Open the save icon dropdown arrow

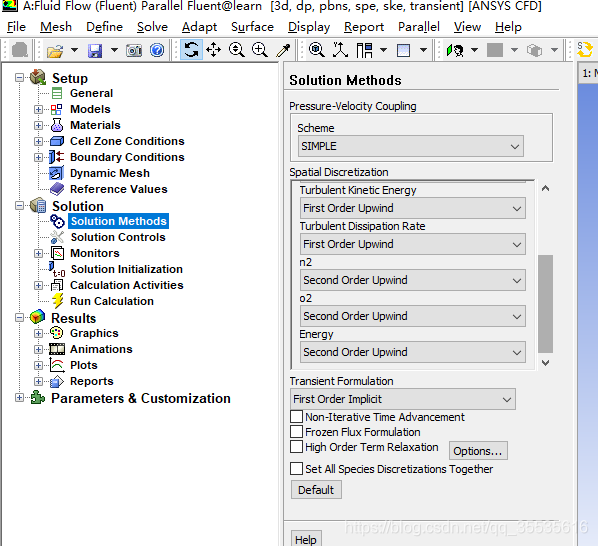114,50
